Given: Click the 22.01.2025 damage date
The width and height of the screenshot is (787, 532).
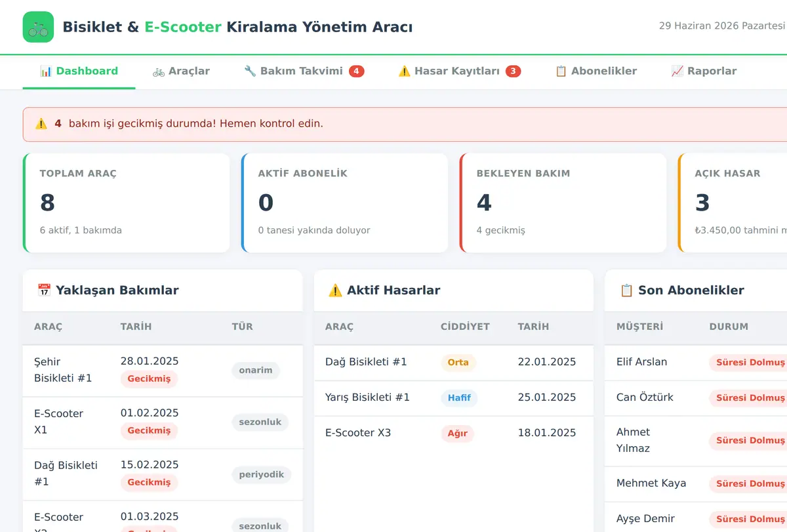Looking at the screenshot, I should pyautogui.click(x=547, y=362).
